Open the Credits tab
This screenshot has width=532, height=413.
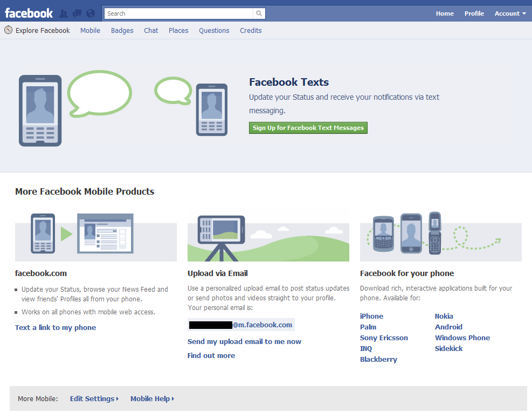251,31
